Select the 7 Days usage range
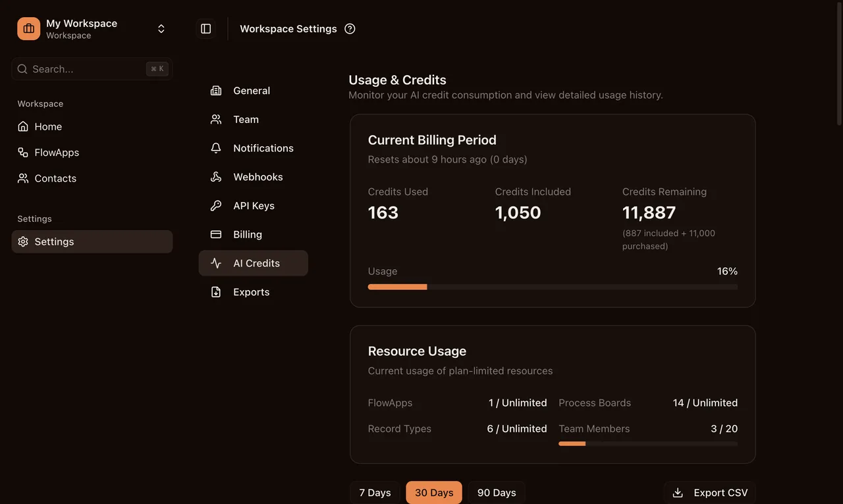This screenshot has height=504, width=843. [x=375, y=492]
